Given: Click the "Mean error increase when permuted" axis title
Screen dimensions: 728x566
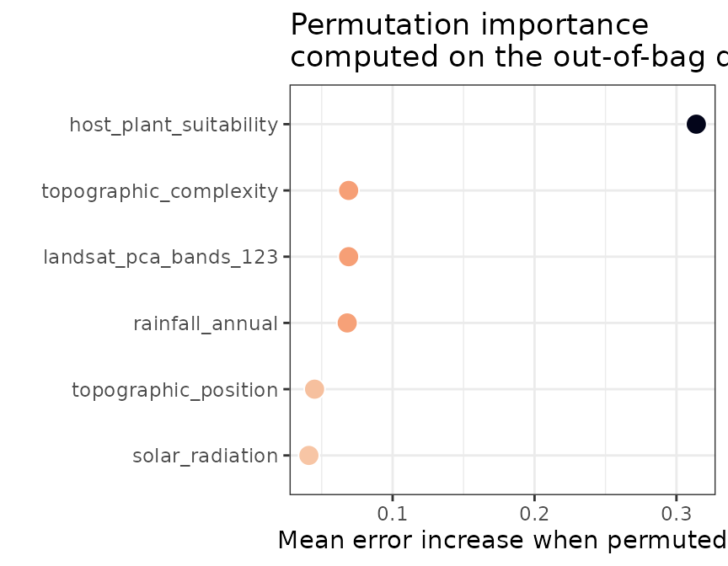Looking at the screenshot, I should 502,541.
